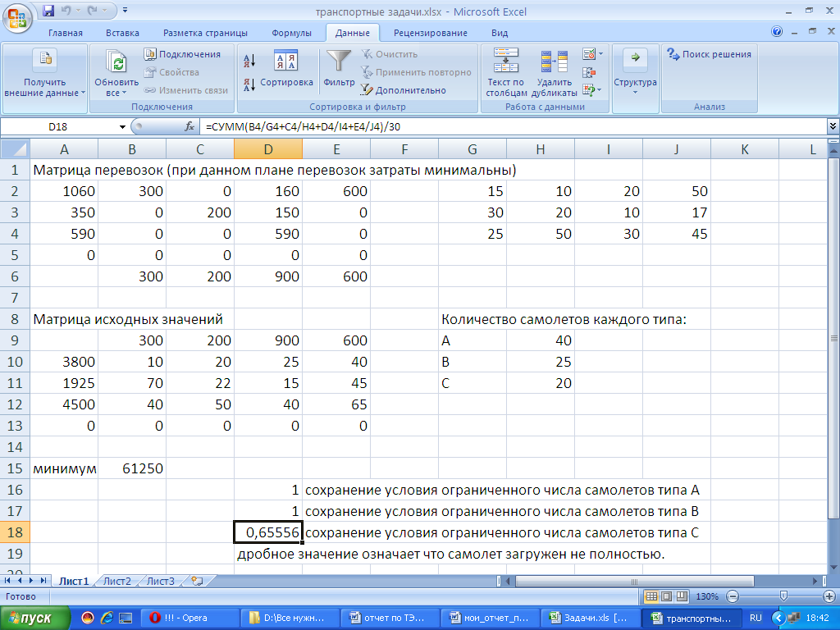The image size is (840, 630).
Task: Click the Select All corner cell
Action: pos(15,149)
